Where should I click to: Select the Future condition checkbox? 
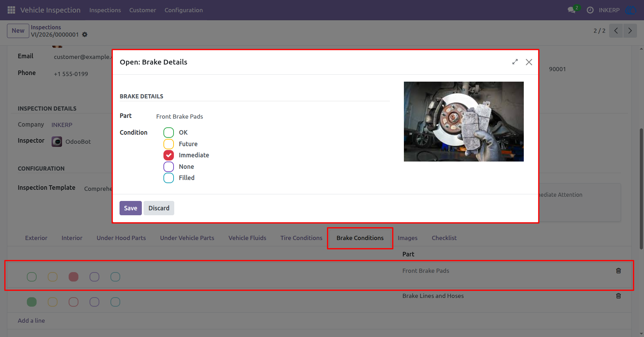coord(169,144)
